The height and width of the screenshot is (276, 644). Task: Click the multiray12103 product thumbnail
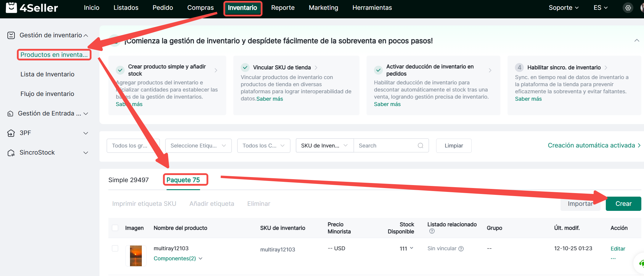click(x=136, y=256)
